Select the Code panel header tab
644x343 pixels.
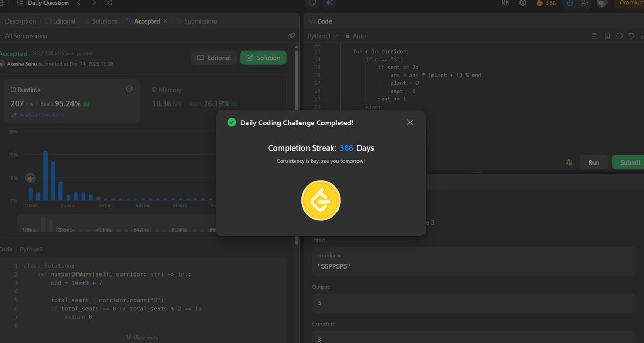[320, 21]
